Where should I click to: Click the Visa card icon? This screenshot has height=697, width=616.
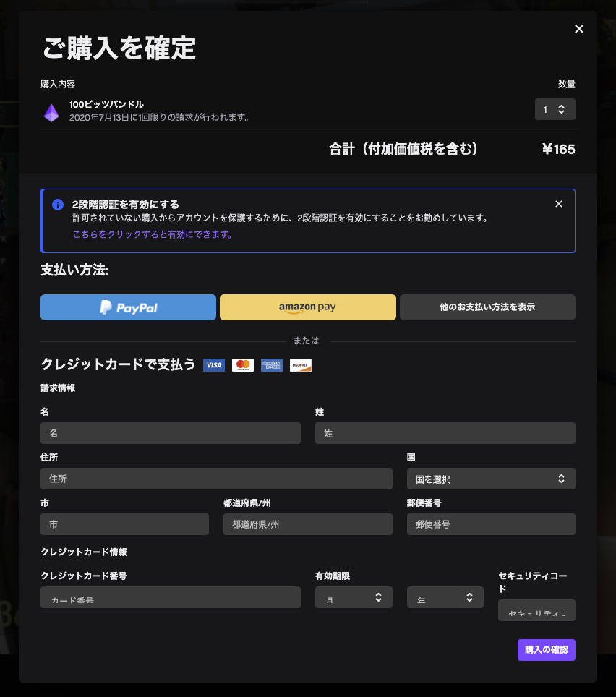[213, 365]
